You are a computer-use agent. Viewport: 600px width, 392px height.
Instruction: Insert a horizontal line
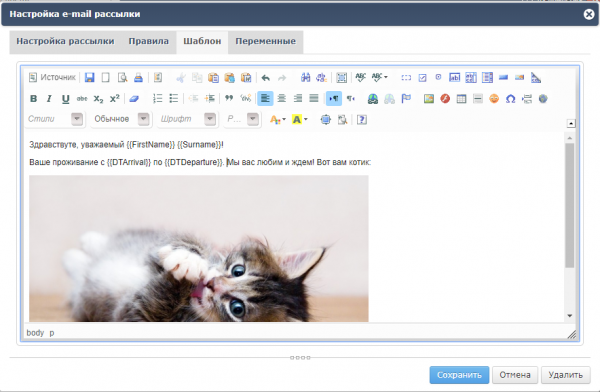pos(478,99)
